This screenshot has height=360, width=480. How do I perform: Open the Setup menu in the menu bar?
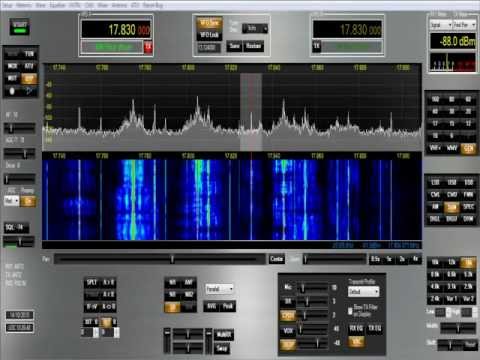coord(7,5)
